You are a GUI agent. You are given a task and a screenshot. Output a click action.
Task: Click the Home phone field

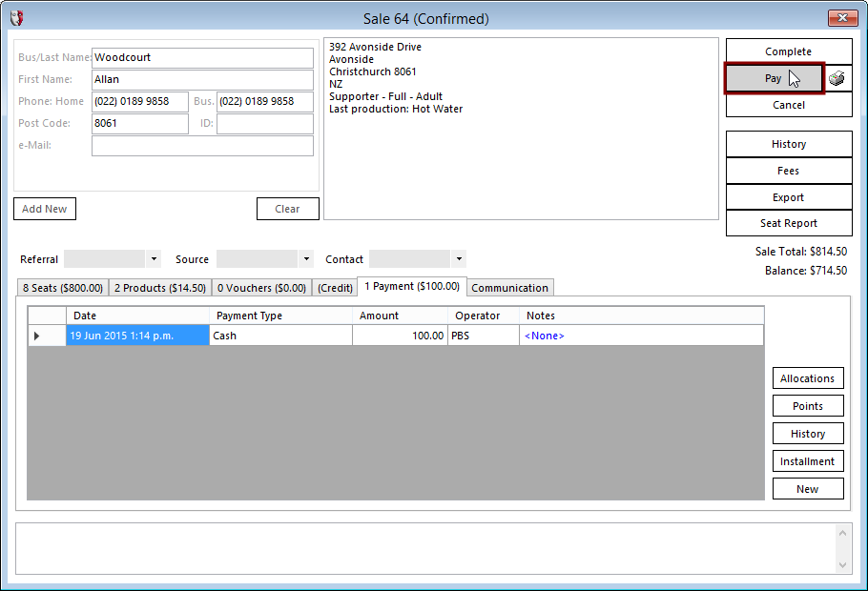[x=139, y=101]
